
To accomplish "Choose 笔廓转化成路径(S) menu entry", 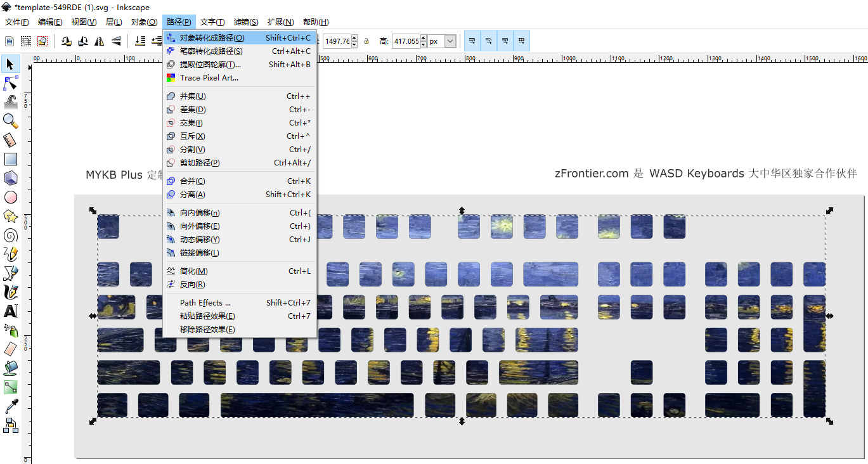I will coord(240,51).
